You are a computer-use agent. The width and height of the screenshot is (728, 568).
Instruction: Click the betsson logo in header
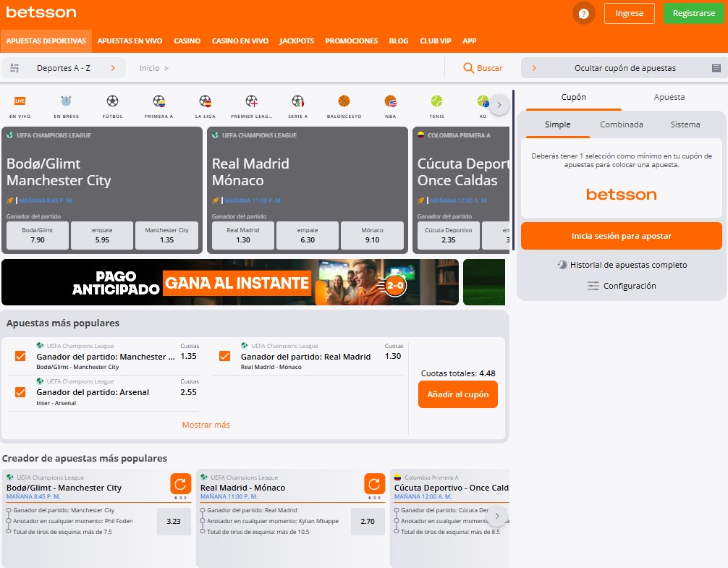tap(41, 12)
